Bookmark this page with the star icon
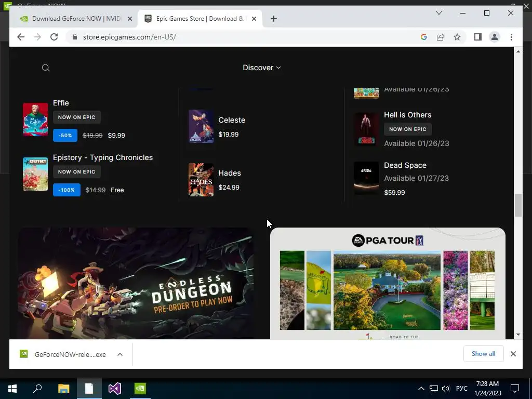Screen dimensions: 532x399 point(457,37)
